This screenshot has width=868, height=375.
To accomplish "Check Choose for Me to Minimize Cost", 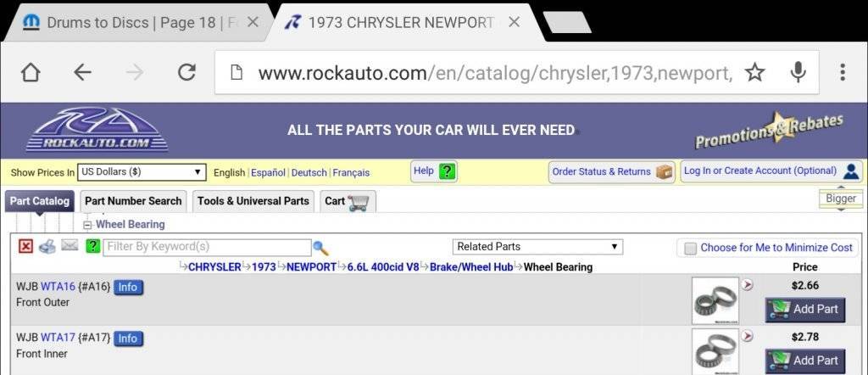I will [x=691, y=248].
